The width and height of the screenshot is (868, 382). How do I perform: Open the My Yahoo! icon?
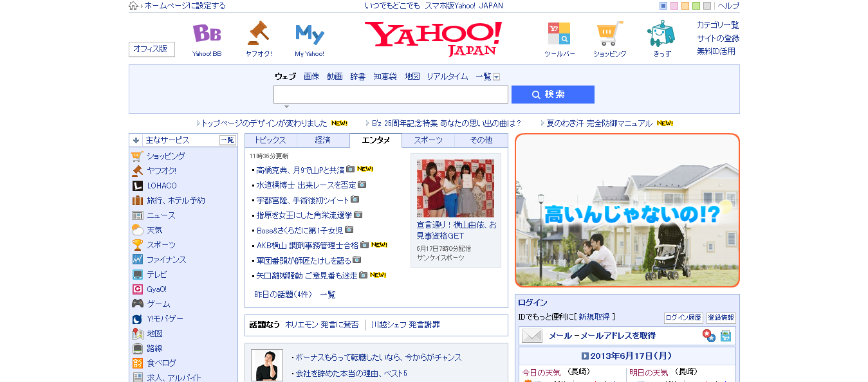[309, 33]
